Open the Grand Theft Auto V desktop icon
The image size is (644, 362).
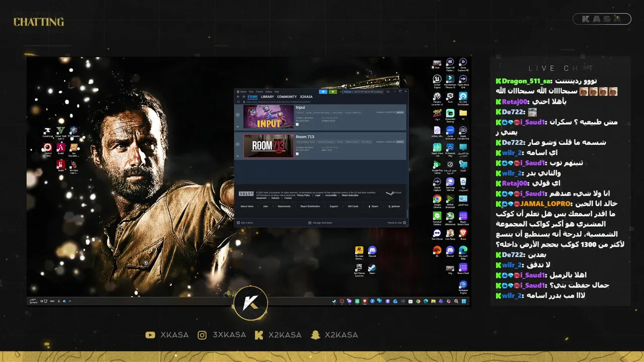[61, 131]
